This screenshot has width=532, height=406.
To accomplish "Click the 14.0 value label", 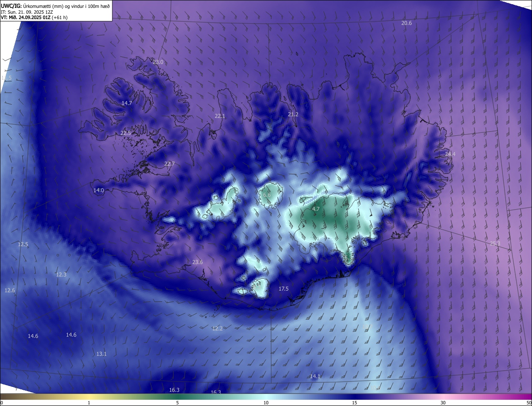I will [x=99, y=191].
